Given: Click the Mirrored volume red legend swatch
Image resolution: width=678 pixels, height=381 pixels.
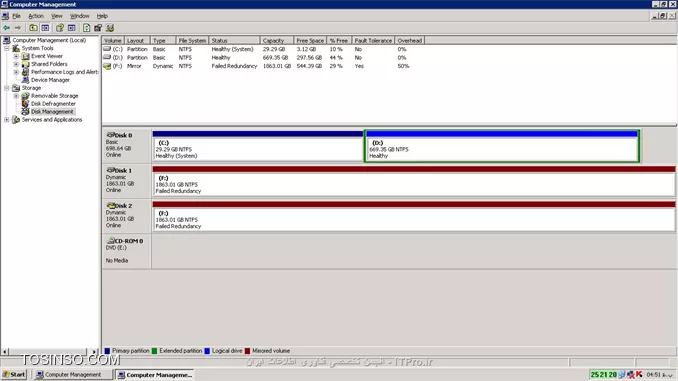Looking at the screenshot, I should 247,351.
